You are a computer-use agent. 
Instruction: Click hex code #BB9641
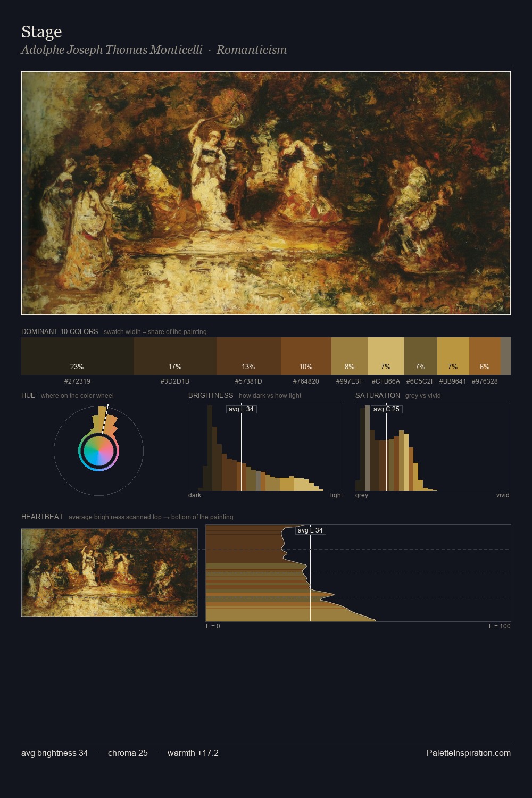tap(453, 381)
